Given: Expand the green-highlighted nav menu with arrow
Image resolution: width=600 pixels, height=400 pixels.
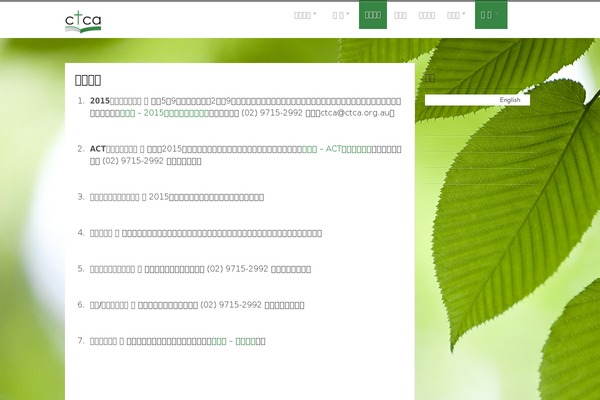Looking at the screenshot, I should (491, 15).
